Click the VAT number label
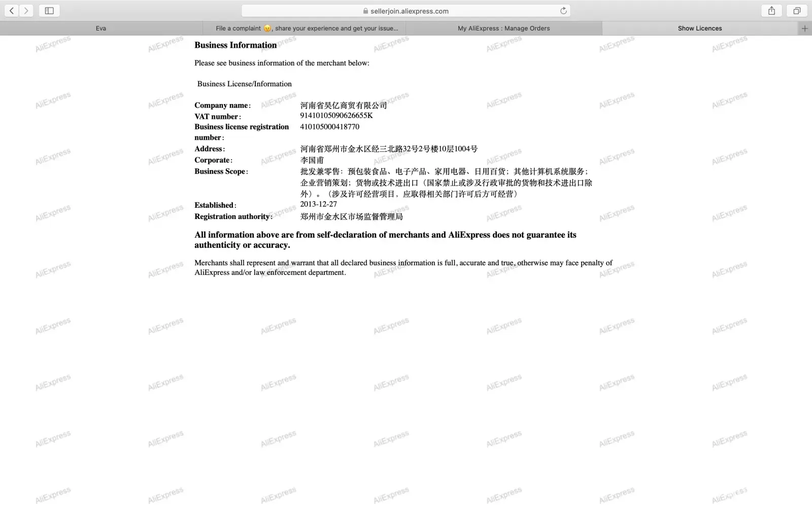 coord(218,116)
